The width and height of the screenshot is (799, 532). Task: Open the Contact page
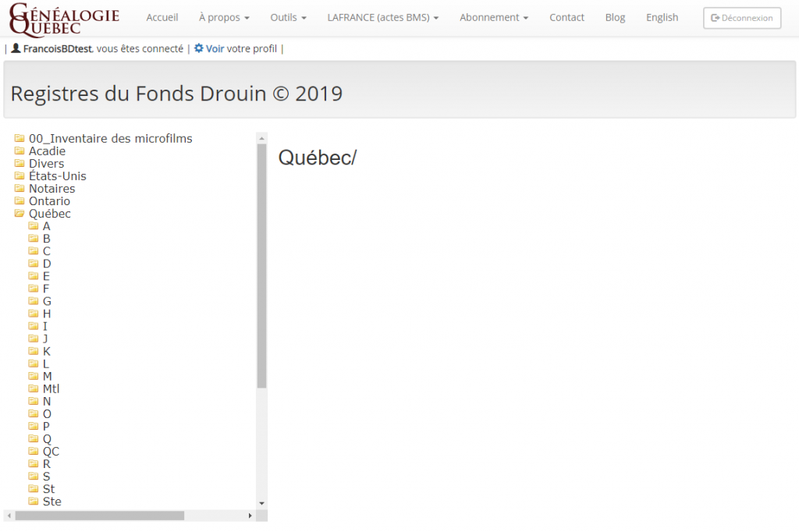coord(566,17)
